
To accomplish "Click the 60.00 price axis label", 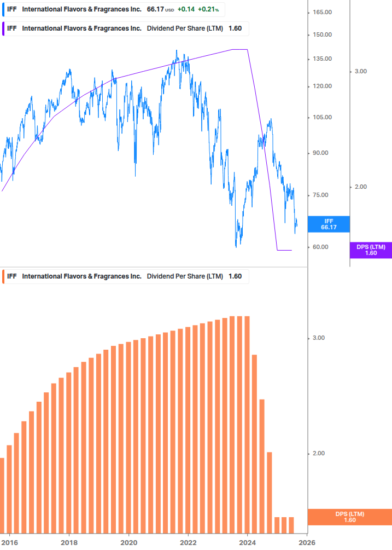I will click(320, 247).
